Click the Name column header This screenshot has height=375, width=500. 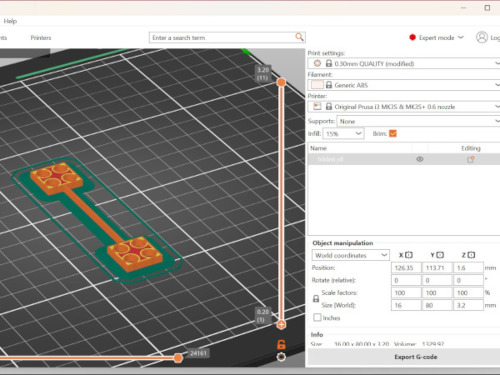click(318, 148)
